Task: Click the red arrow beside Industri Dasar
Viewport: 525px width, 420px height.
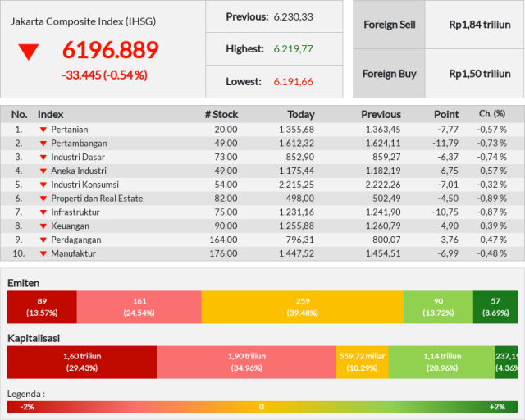Action: pyautogui.click(x=43, y=157)
